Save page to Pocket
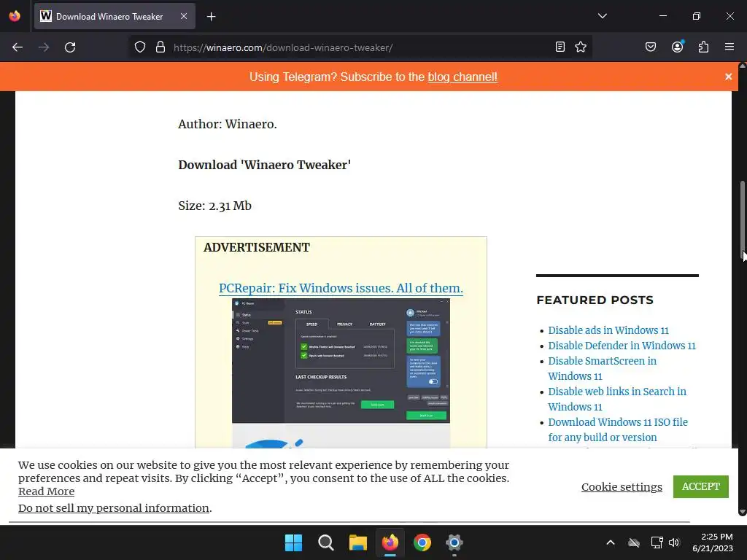The width and height of the screenshot is (747, 560). (x=651, y=47)
